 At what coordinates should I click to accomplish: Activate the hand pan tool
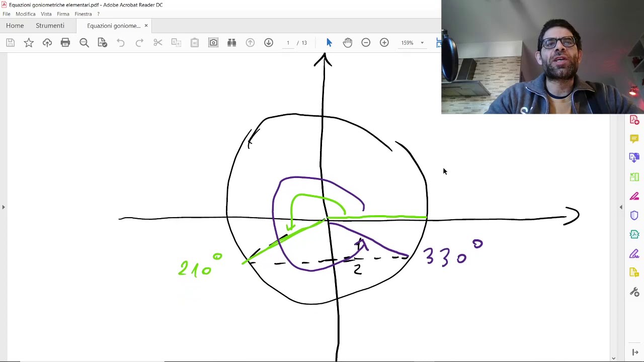pos(348,43)
